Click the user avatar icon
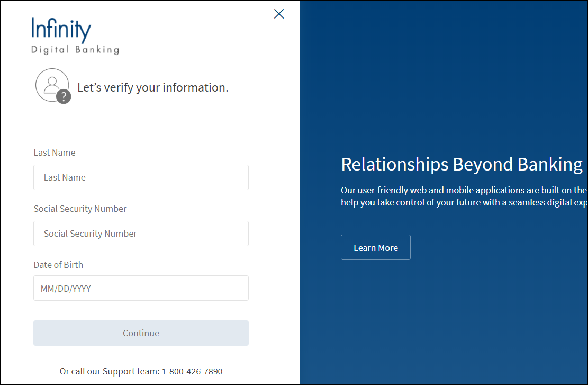Screen dimensions: 588x385 pyautogui.click(x=51, y=84)
